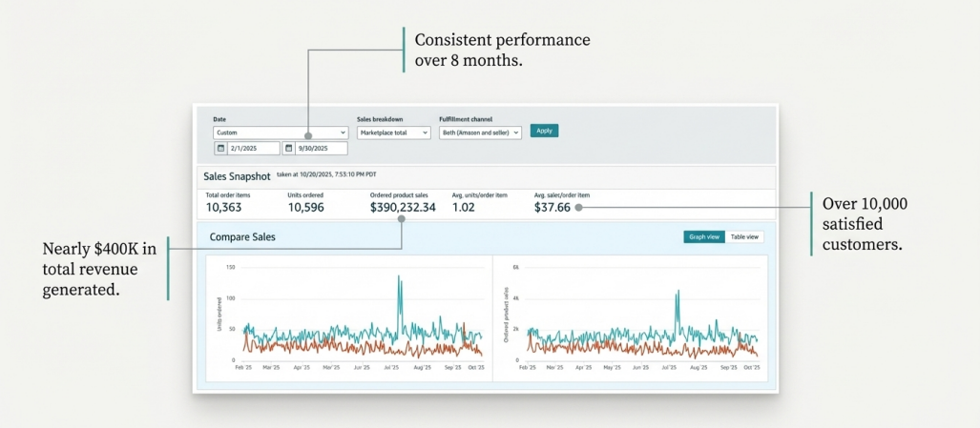980x428 pixels.
Task: Click Ordered product sales $390,232.34
Action: click(402, 207)
